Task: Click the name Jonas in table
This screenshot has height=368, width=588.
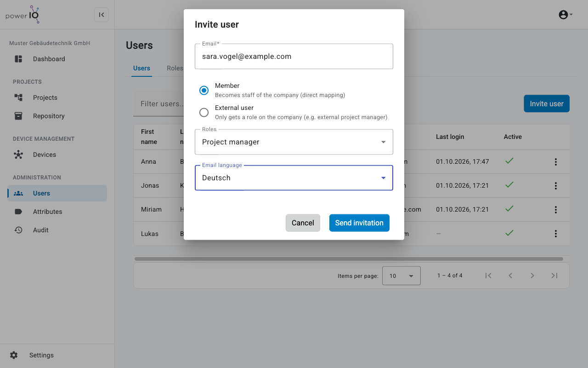Action: pos(150,186)
